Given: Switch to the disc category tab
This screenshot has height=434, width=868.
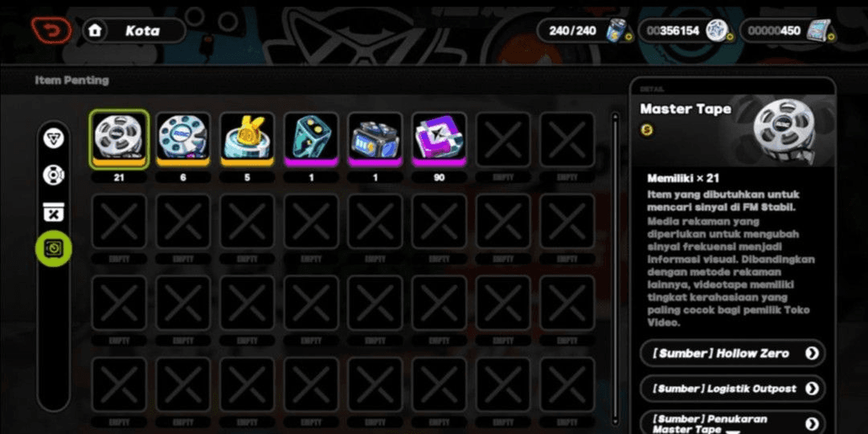Looking at the screenshot, I should point(54,175).
